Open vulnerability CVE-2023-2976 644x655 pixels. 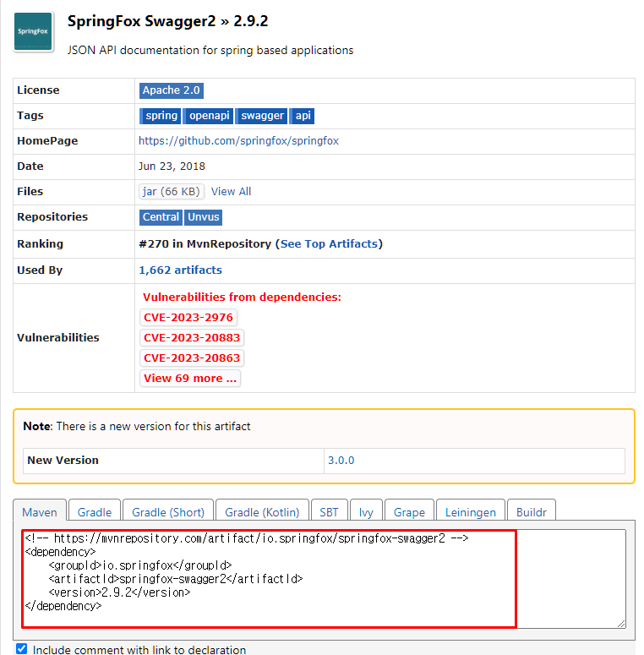188,318
